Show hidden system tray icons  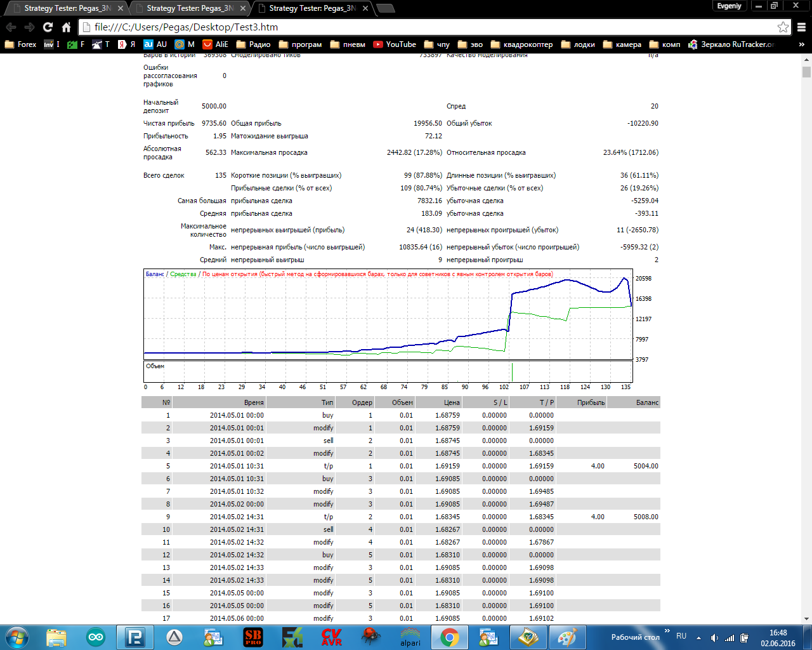pyautogui.click(x=698, y=637)
